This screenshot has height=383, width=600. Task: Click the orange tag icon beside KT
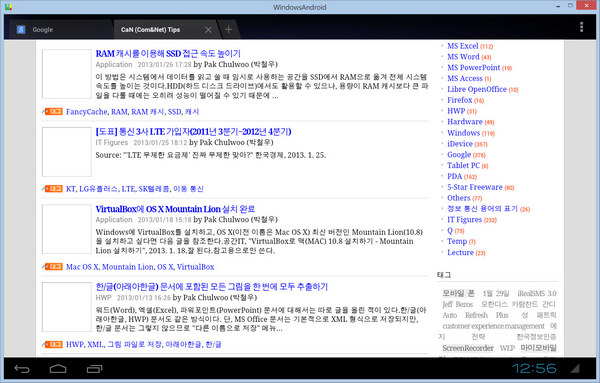53,189
